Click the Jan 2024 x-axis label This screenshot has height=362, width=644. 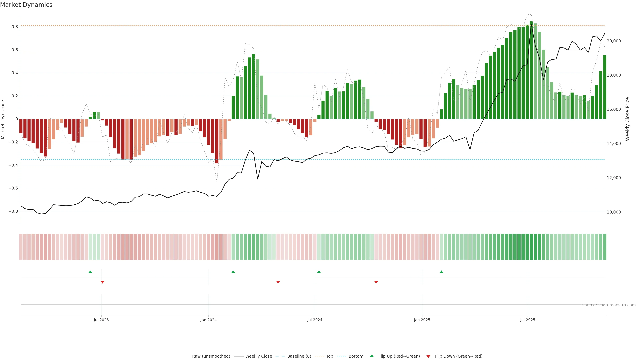(x=208, y=320)
